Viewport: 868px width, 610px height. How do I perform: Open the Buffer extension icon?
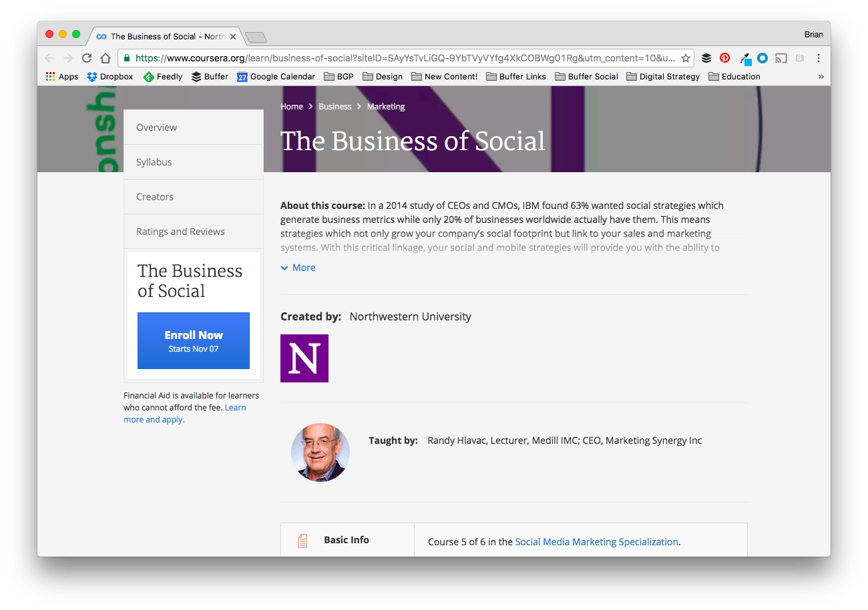pos(706,58)
